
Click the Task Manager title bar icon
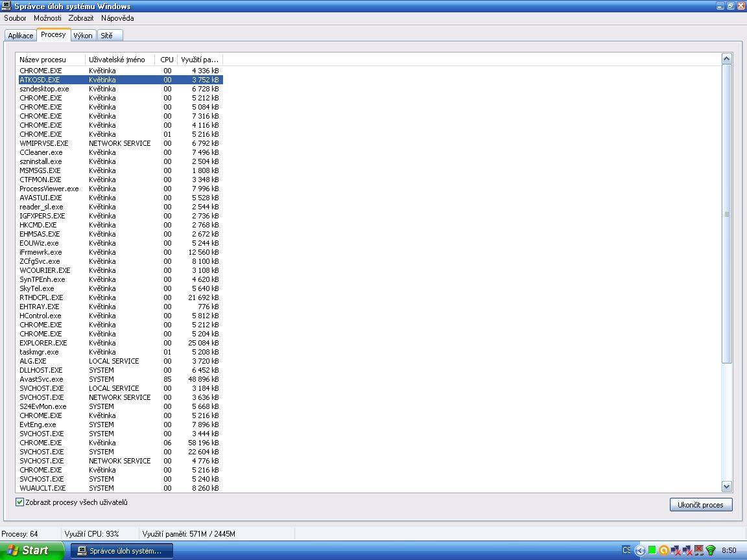[x=6, y=6]
